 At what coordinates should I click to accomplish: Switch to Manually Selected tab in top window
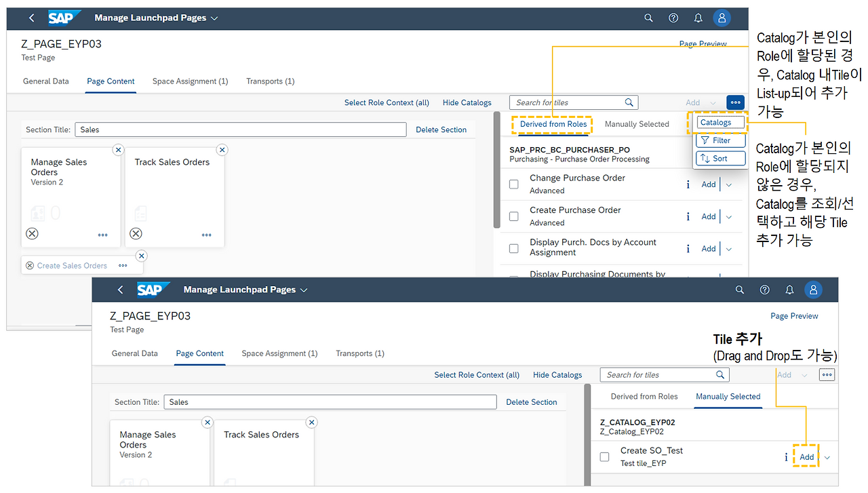pos(637,124)
